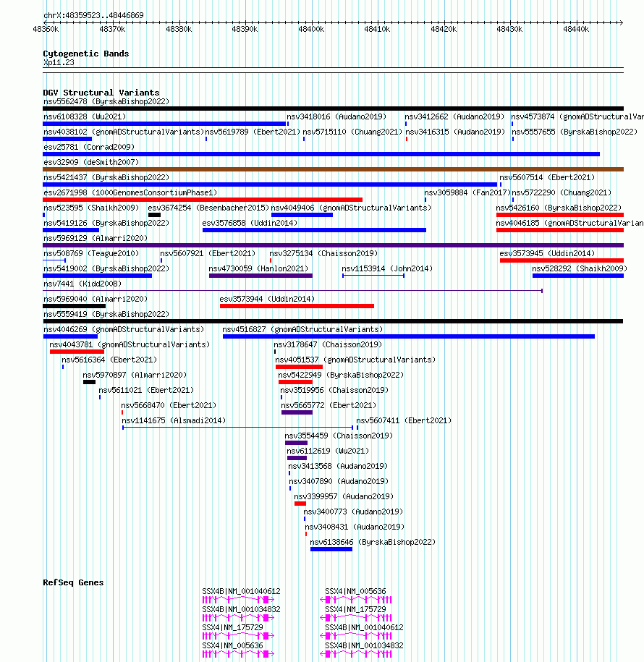This screenshot has height=662, width=644.
Task: Click the nsv5419126 (ByrskaBishop2022) label
Action: tap(106, 224)
